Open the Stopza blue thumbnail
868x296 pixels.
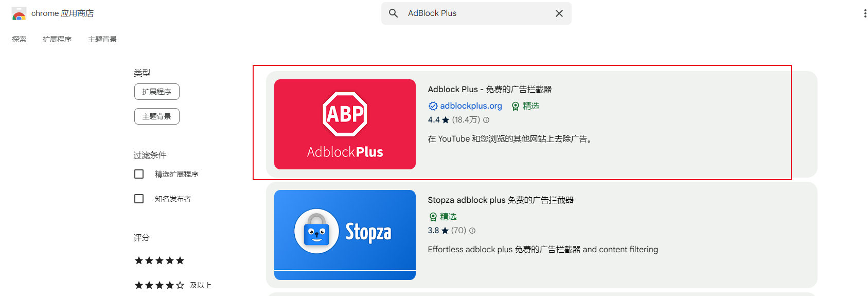[x=345, y=235]
